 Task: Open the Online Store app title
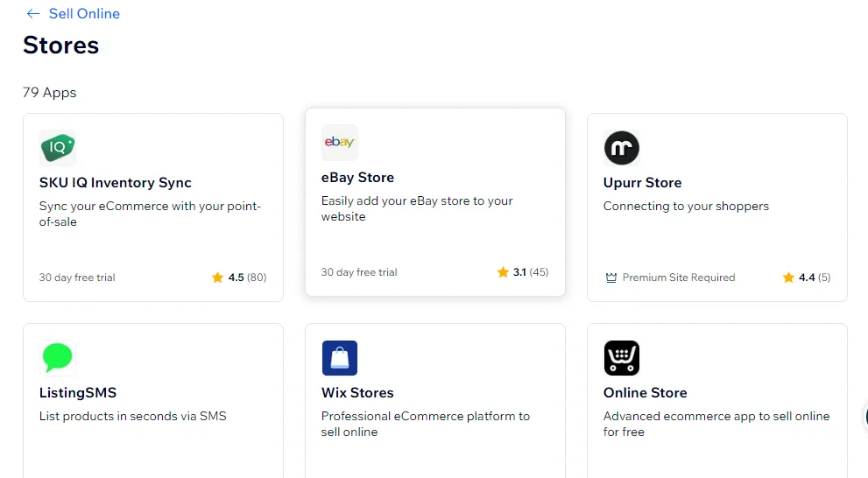tap(645, 393)
